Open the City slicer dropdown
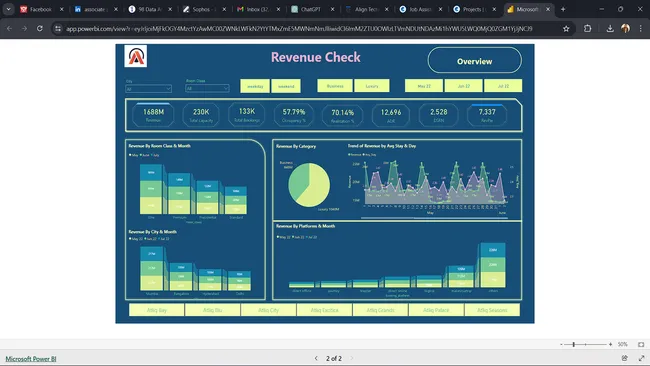Screen dimensions: 650x366 (148, 89)
